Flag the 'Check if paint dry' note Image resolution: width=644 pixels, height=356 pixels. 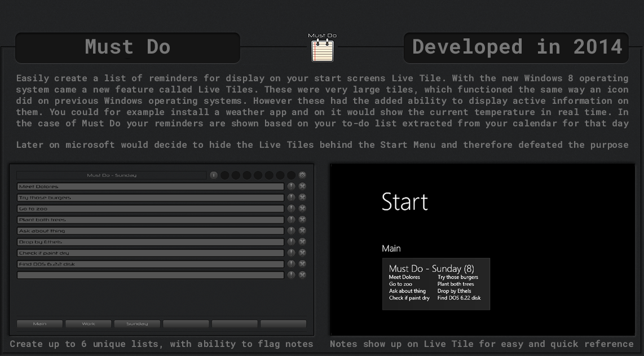291,253
